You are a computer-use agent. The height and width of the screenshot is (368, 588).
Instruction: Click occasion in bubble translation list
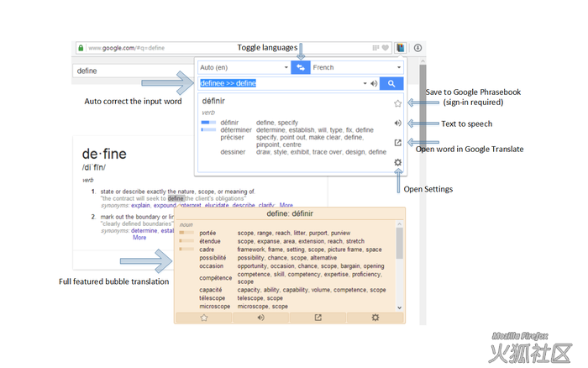coord(212,266)
